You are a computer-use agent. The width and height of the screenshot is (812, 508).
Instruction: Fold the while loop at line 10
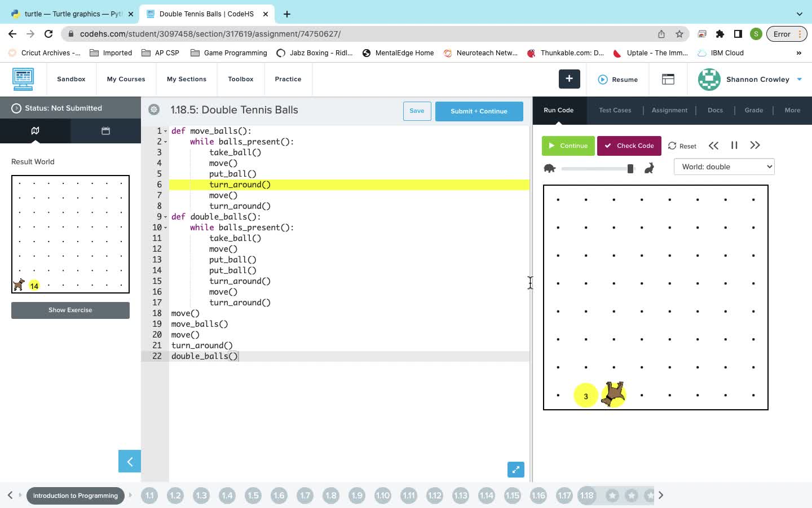[166, 228]
